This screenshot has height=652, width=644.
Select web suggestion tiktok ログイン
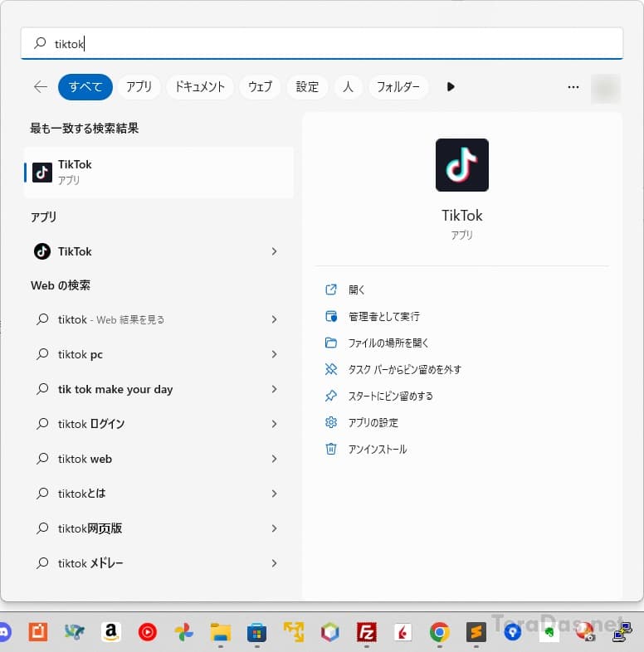pos(91,424)
